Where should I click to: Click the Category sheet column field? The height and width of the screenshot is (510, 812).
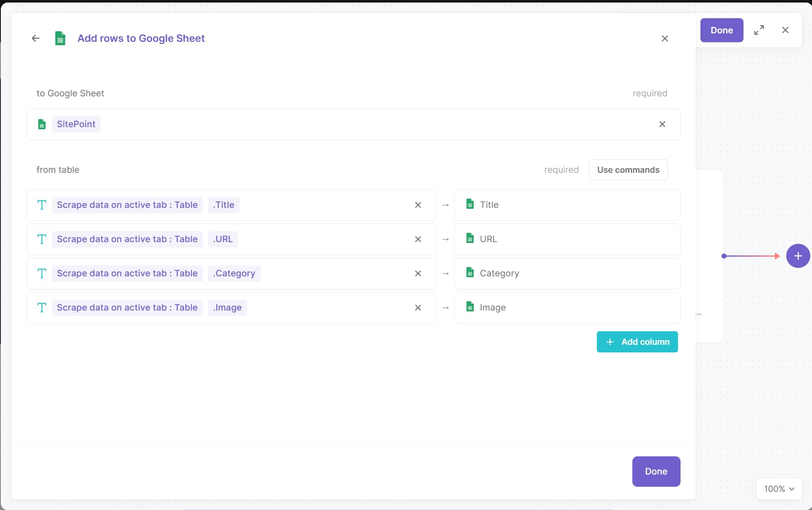(x=566, y=273)
